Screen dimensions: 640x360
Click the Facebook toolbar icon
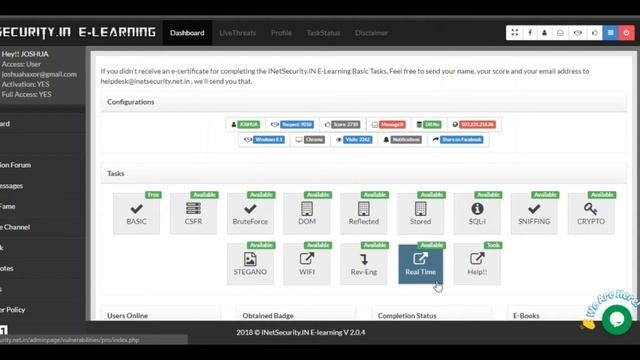tap(530, 33)
